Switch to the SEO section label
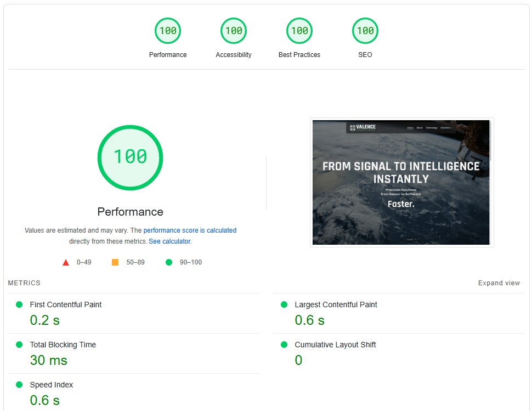 pyautogui.click(x=365, y=54)
